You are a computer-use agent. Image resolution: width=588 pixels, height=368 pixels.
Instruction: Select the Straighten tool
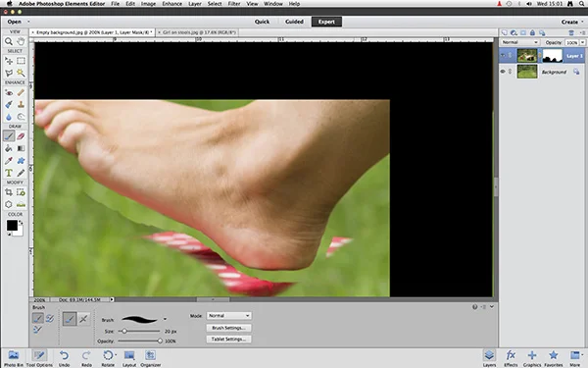pos(21,205)
